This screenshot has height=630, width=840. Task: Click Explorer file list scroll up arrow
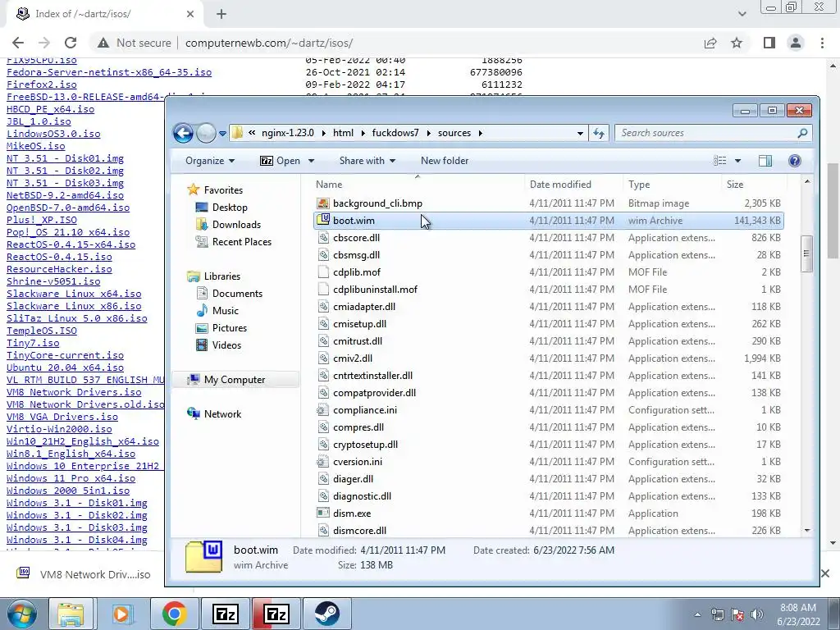[807, 182]
